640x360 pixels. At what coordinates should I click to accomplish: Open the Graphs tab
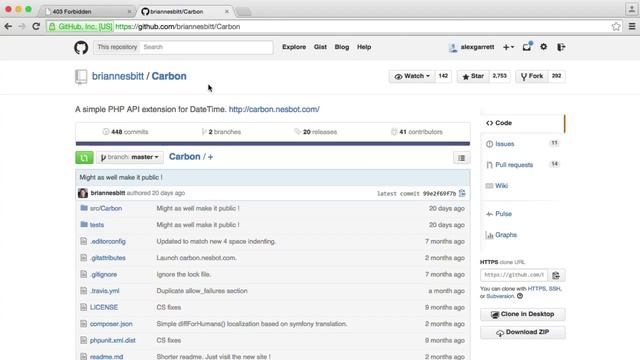click(522, 235)
